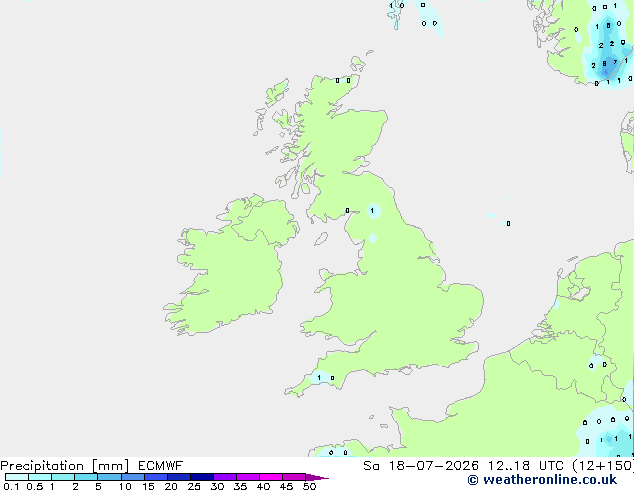Click the '0' value over the North Sea
This screenshot has height=490, width=634.
pos(508,223)
